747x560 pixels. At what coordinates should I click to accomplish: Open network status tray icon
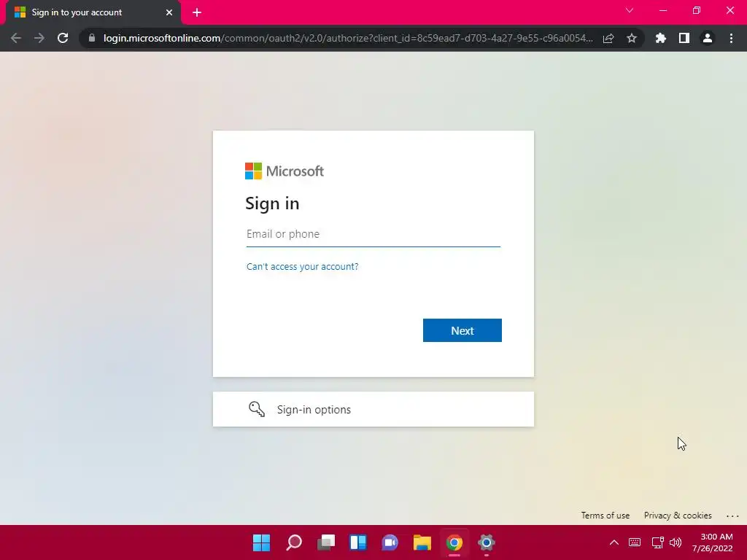coord(657,542)
